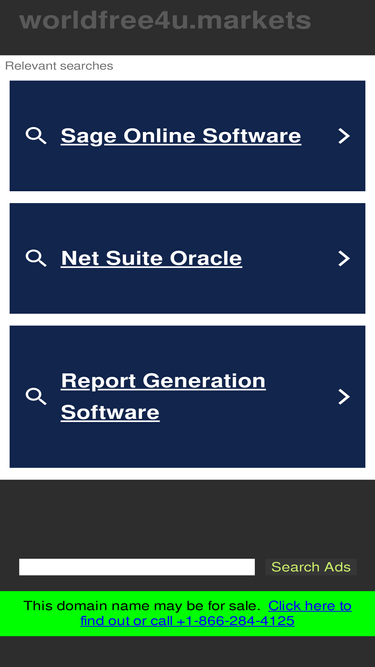Image resolution: width=375 pixels, height=667 pixels.
Task: Click the worldfree4u.markets header title
Action: tap(165, 20)
